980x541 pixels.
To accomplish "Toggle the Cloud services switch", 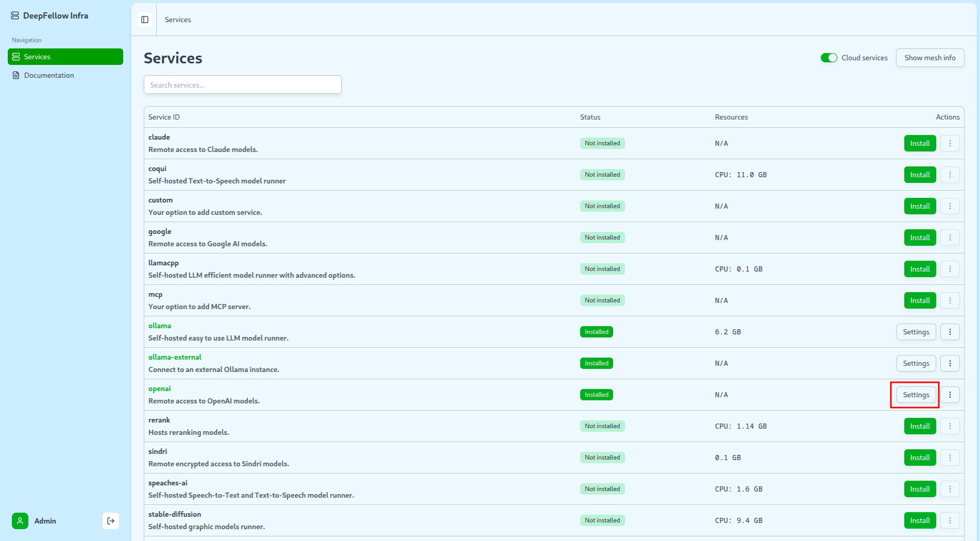I will [x=829, y=58].
